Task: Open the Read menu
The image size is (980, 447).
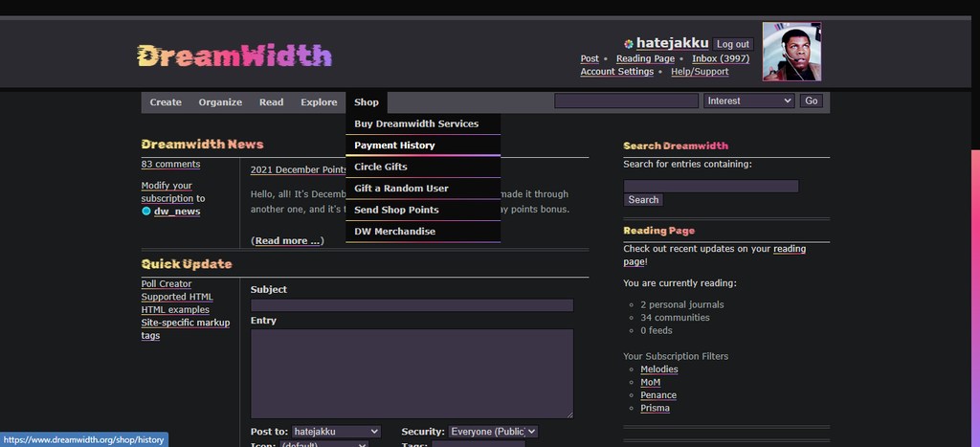Action: click(x=271, y=102)
